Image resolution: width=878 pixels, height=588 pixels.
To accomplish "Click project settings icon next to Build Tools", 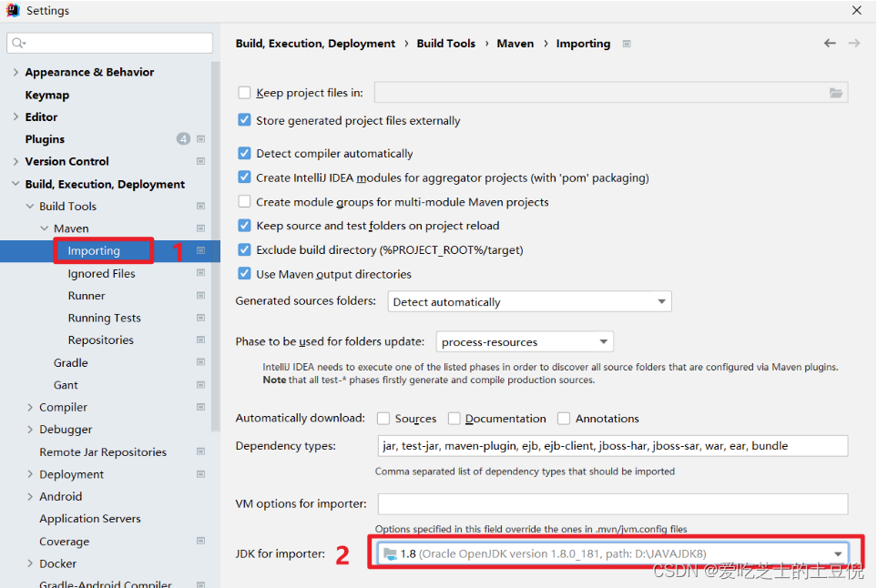I will pyautogui.click(x=200, y=206).
